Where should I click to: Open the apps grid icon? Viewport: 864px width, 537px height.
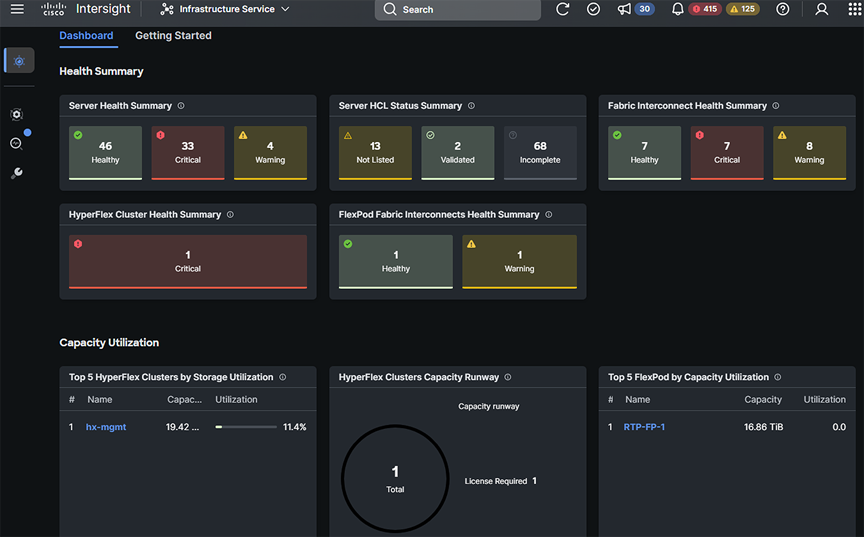[854, 9]
